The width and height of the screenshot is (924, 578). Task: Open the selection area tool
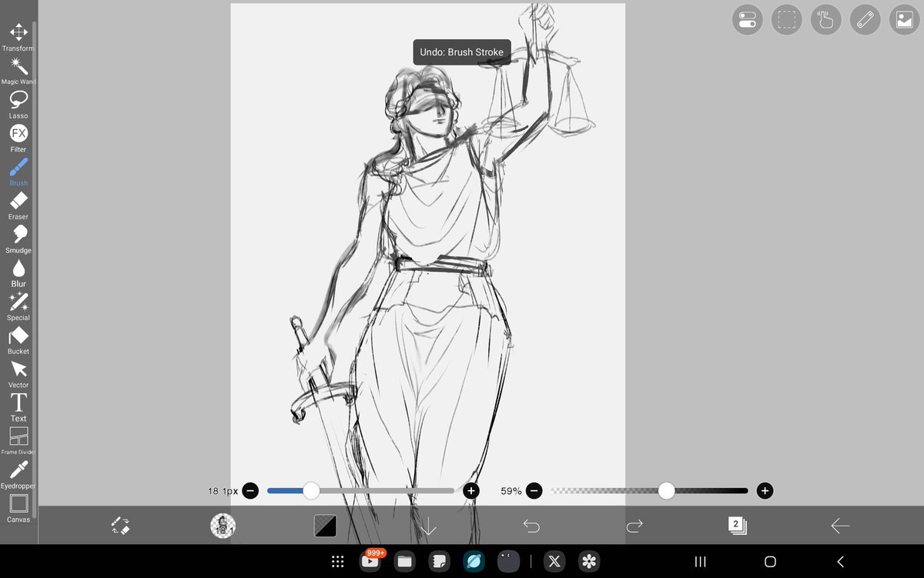786,20
